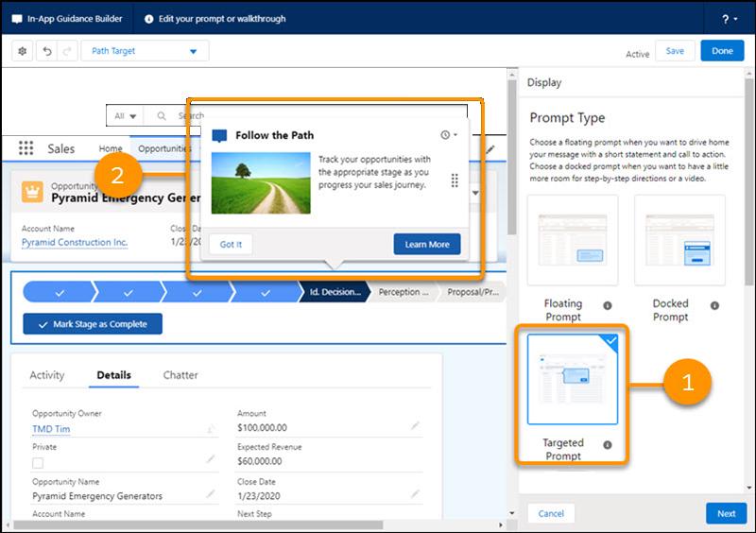Select the Floating Prompt type
756x533 pixels.
click(x=573, y=240)
